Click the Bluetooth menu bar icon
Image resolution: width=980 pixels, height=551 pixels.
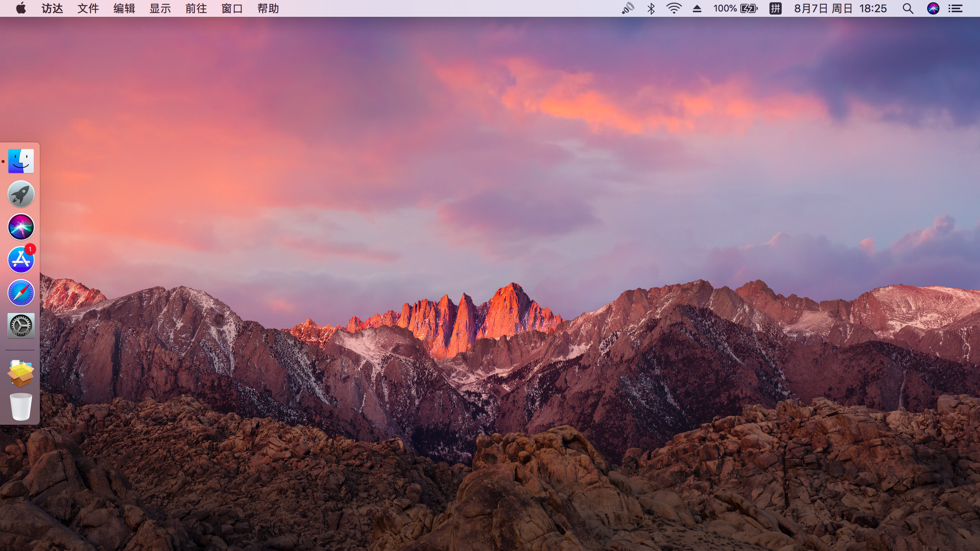[651, 8]
